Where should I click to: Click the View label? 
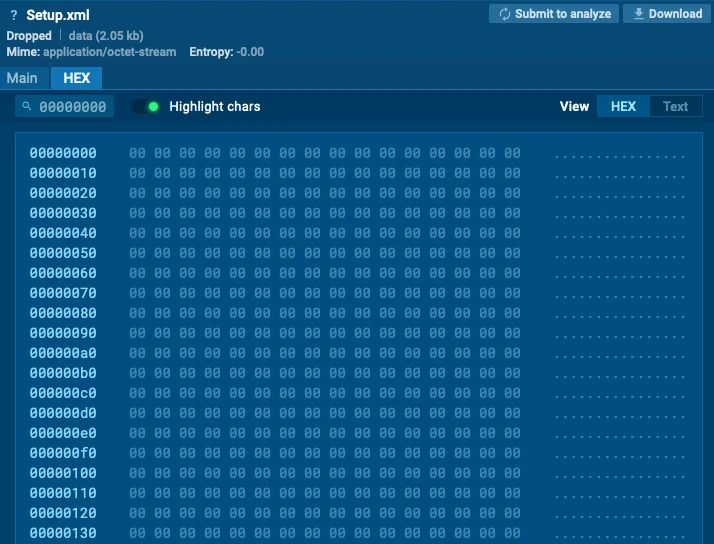574,107
